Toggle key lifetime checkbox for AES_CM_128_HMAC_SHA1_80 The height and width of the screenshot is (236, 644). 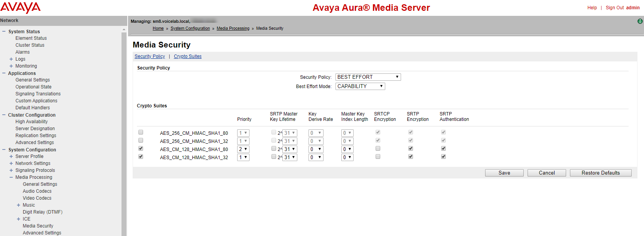(x=274, y=148)
